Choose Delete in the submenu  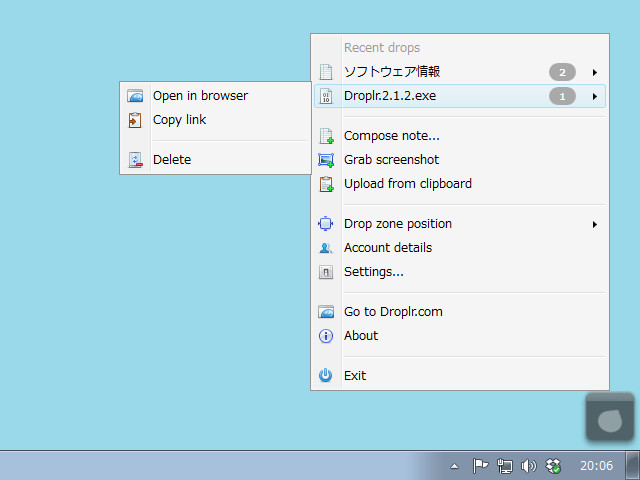[216, 160]
